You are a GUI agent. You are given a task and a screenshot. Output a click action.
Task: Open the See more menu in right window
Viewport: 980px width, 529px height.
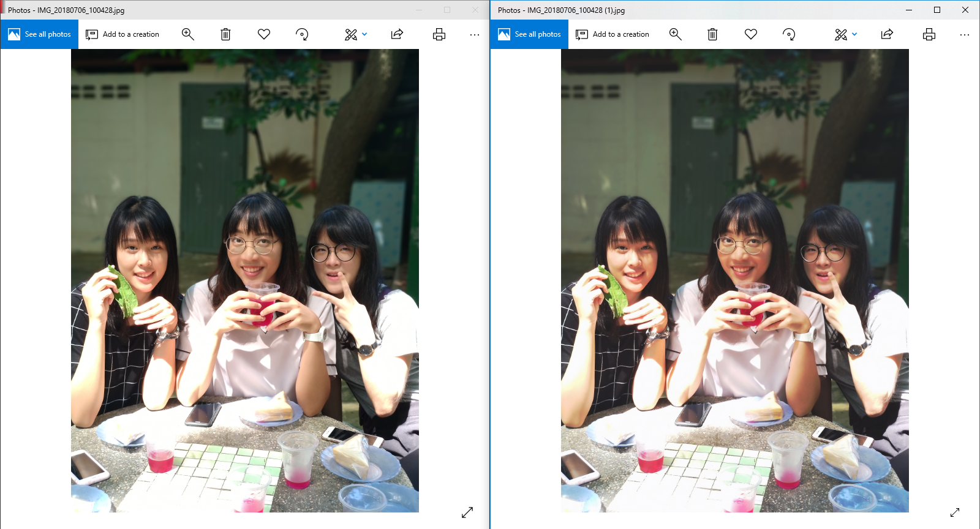[965, 35]
